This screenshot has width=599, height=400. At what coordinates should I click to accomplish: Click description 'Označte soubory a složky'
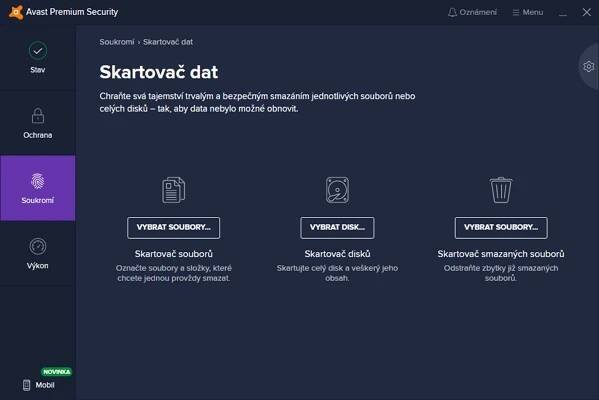[174, 273]
